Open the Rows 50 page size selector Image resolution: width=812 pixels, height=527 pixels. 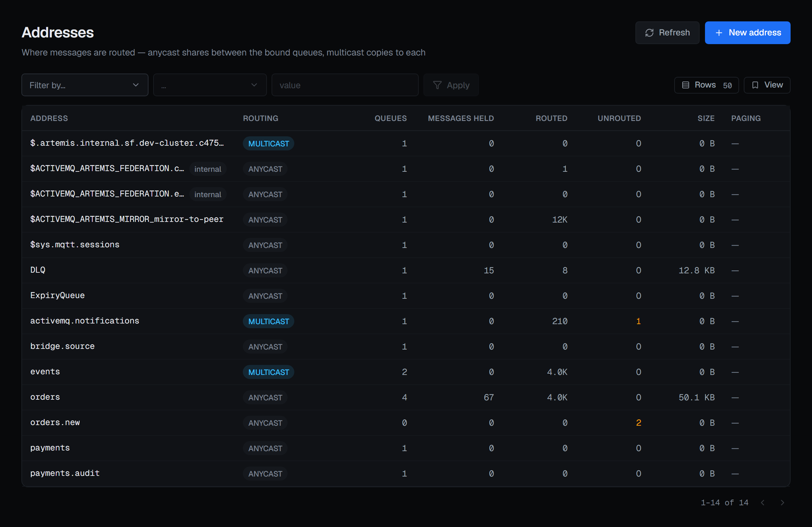(706, 85)
